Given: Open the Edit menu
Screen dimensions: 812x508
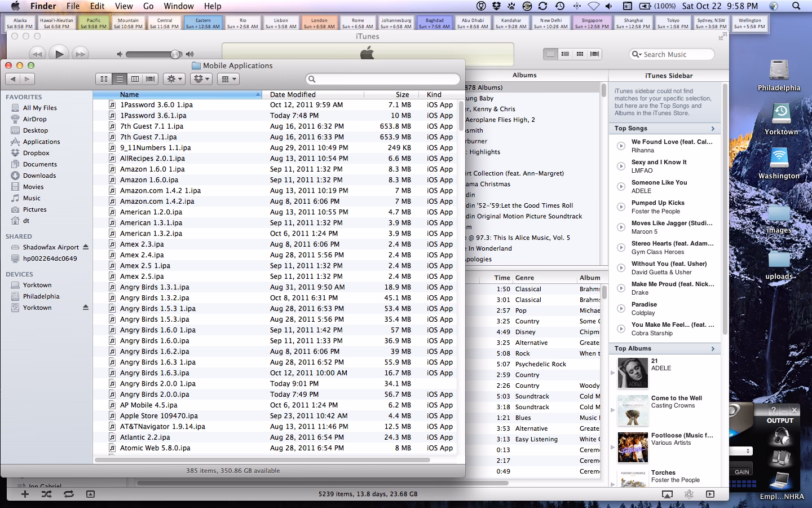Looking at the screenshot, I should tap(98, 6).
